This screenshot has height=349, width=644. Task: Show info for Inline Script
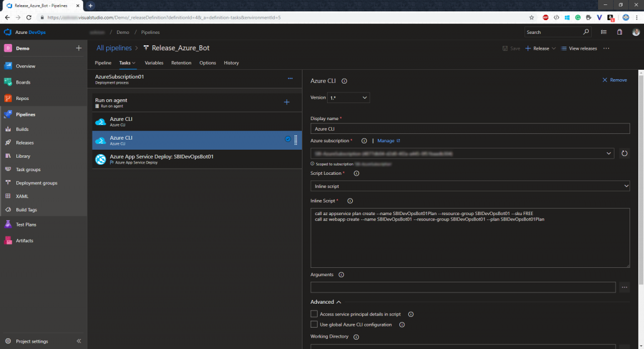click(350, 201)
